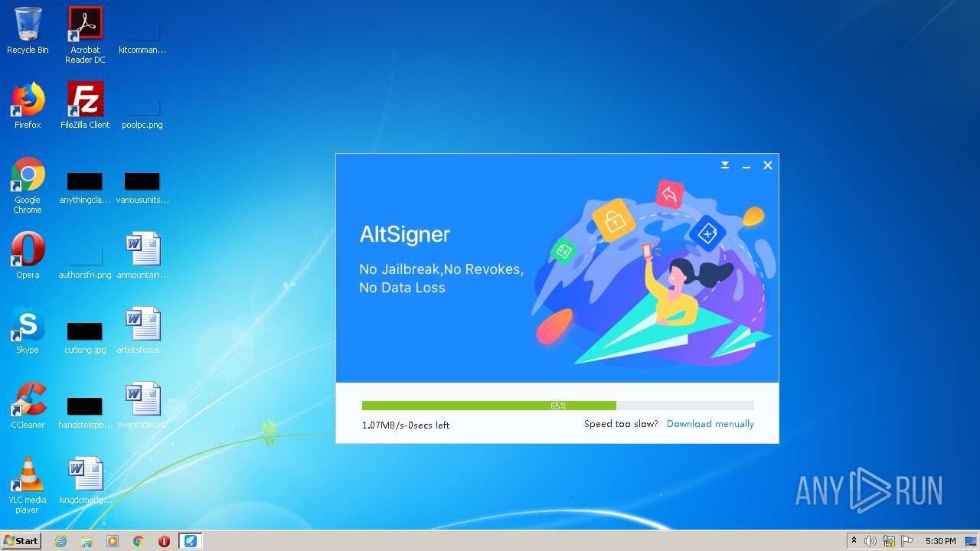Select the kitcomman... desktop file
980x551 pixels.
point(142,34)
